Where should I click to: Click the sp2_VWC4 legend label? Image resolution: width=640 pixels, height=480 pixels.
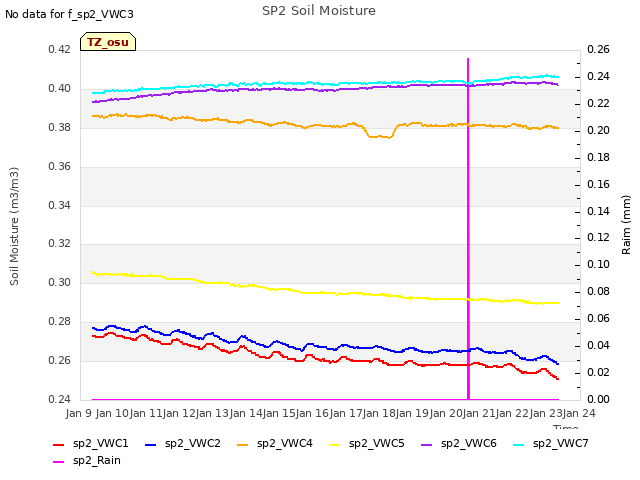click(284, 443)
